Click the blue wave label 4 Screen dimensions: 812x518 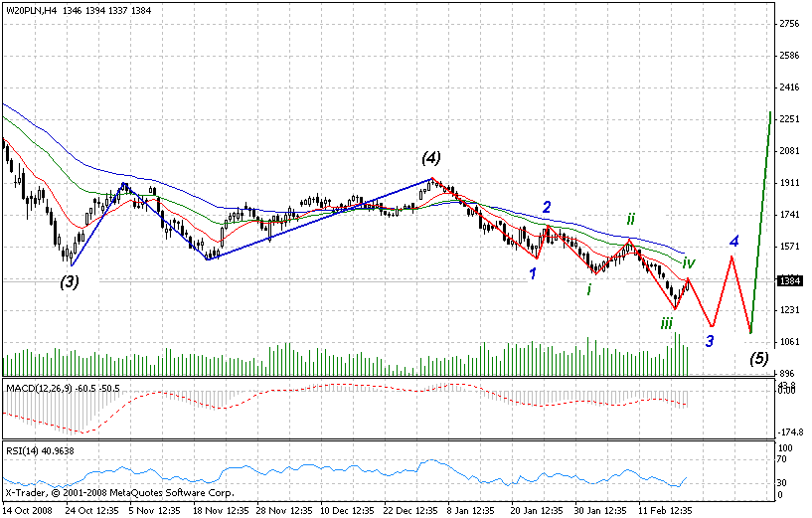point(733,241)
